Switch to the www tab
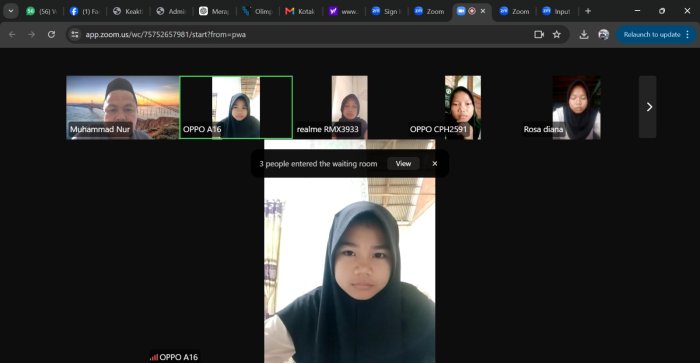 [x=344, y=11]
